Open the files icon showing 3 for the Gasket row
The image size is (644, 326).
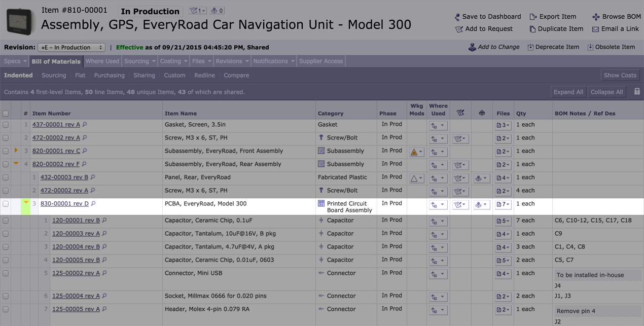click(503, 125)
